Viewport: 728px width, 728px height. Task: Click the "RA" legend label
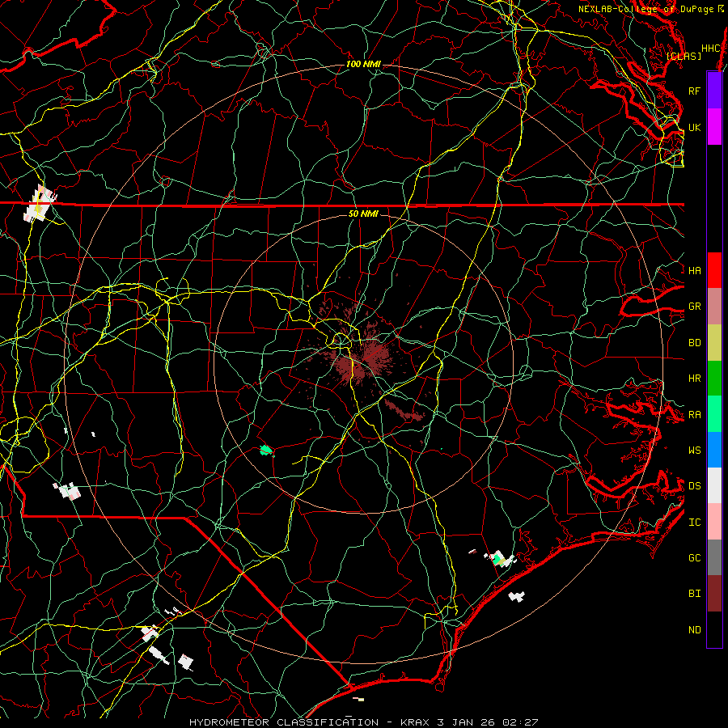694,415
